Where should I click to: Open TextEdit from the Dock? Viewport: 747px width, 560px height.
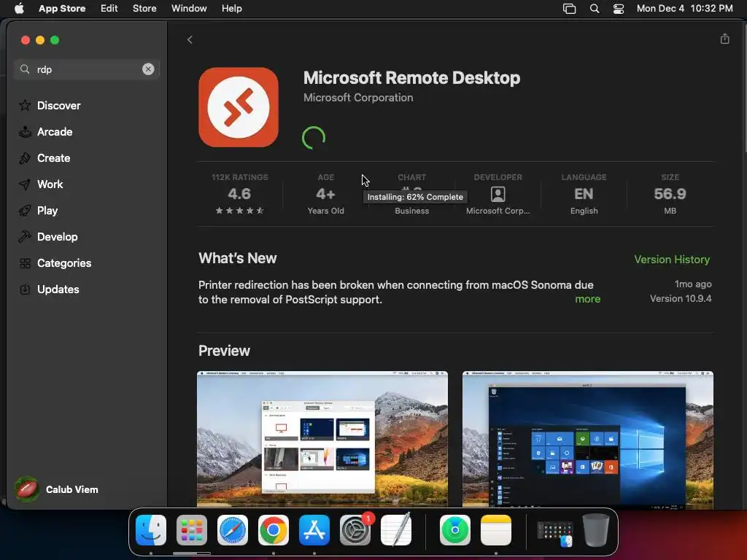pos(396,530)
